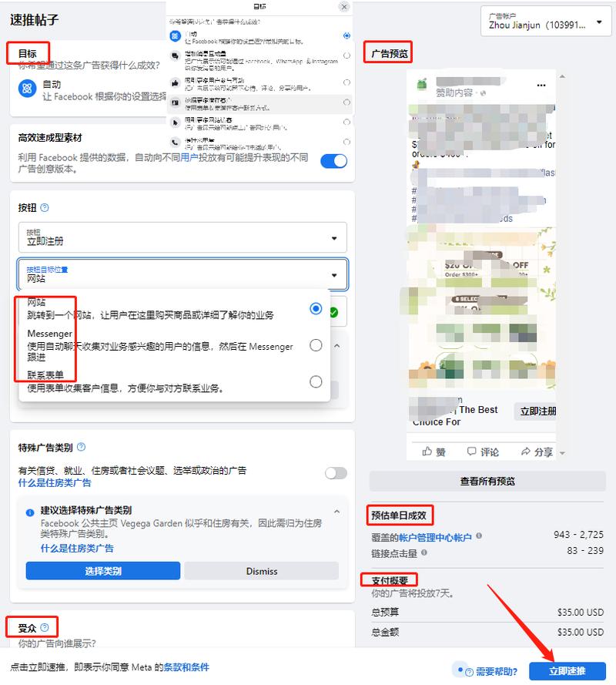Open 什么是住房类广告 link under special category toggle

tap(55, 482)
